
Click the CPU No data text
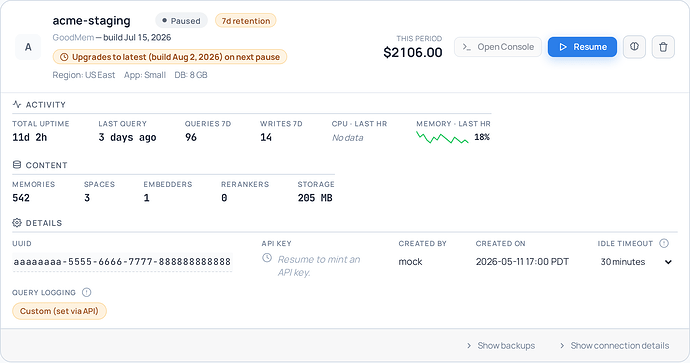[348, 138]
